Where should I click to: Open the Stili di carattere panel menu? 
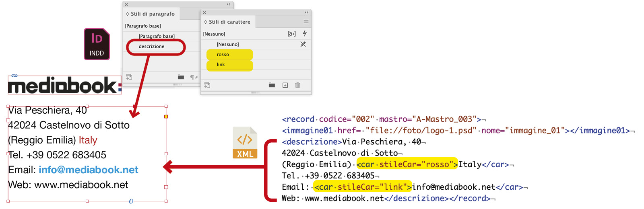(306, 22)
